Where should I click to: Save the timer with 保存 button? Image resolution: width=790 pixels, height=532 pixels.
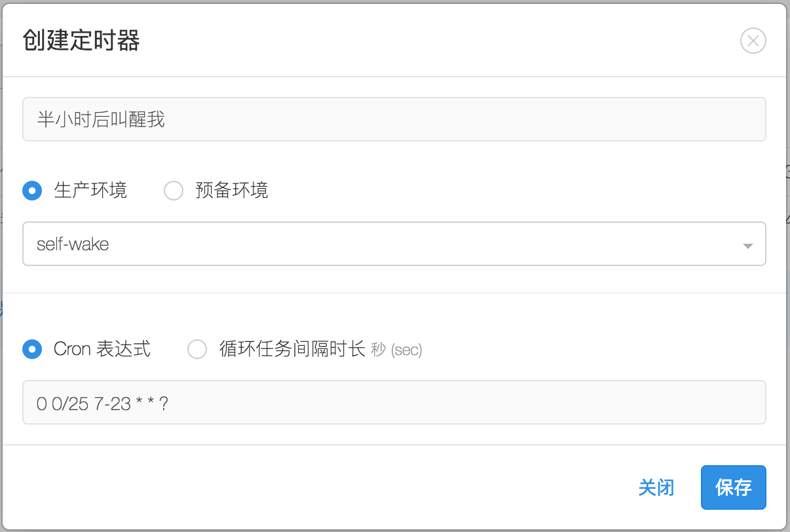click(x=734, y=487)
